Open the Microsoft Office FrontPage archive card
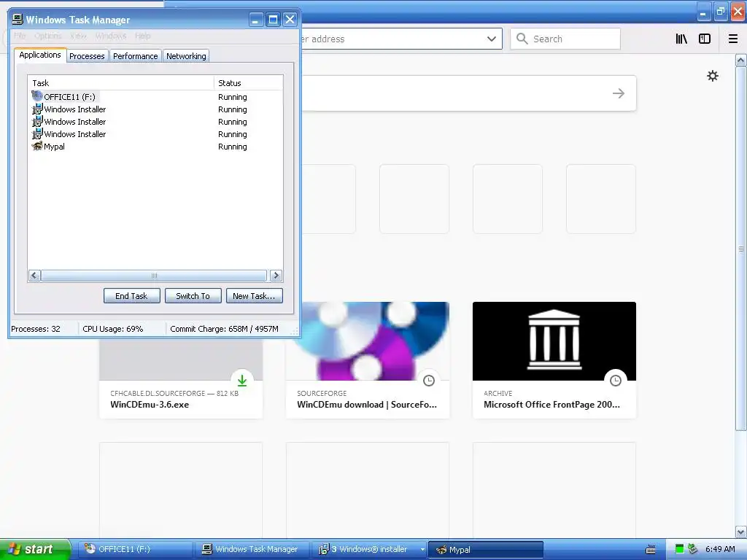The image size is (747, 560). (554, 360)
